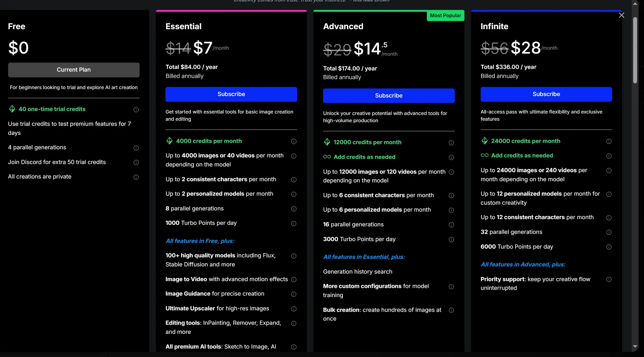Open info icon for 4000 credits per month
Viewport: 644px width, 357px height.
pos(294,141)
